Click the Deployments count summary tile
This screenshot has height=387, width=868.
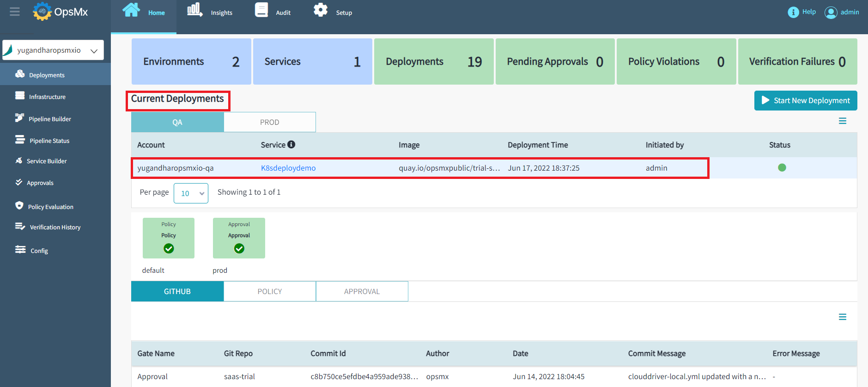[x=434, y=61]
